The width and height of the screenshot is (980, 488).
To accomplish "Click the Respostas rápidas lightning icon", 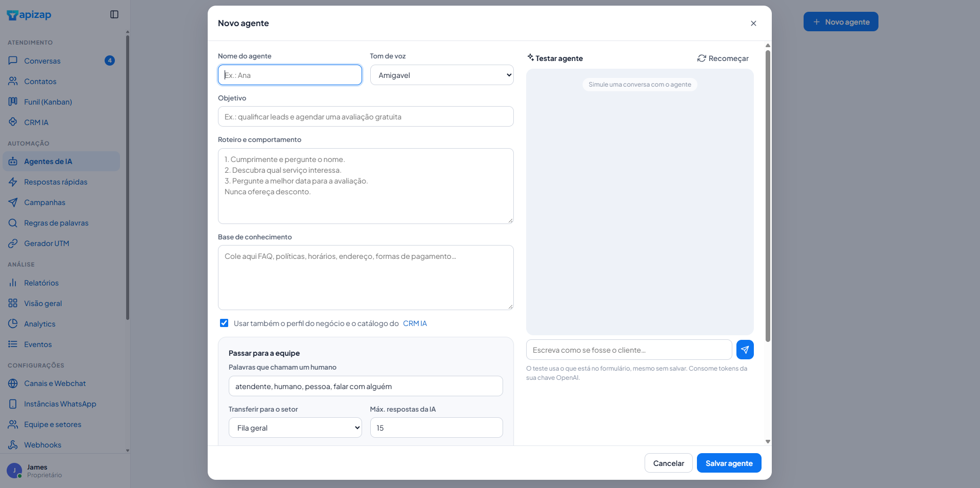I will pyautogui.click(x=13, y=181).
